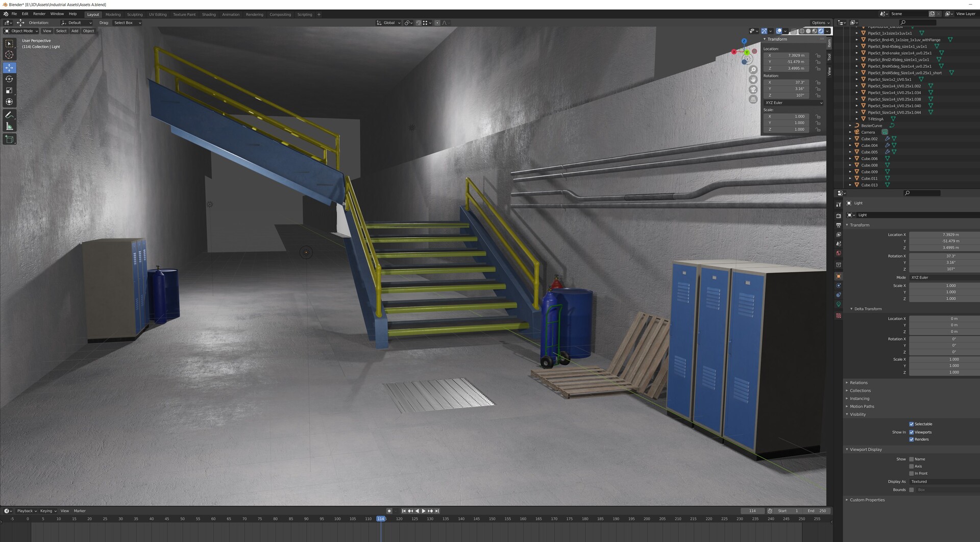Viewport: 980px width, 542px height.
Task: Activate the Move tool
Action: [9, 67]
